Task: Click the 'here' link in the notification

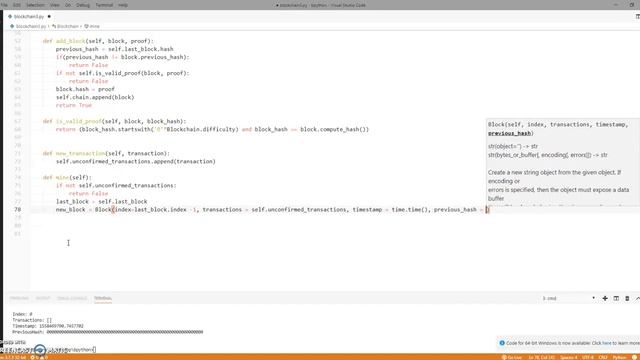Action: [607, 343]
